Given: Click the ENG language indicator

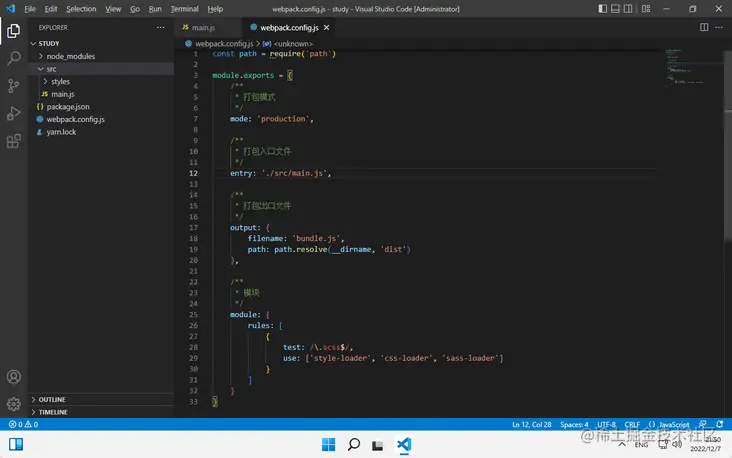Looking at the screenshot, I should (641, 445).
